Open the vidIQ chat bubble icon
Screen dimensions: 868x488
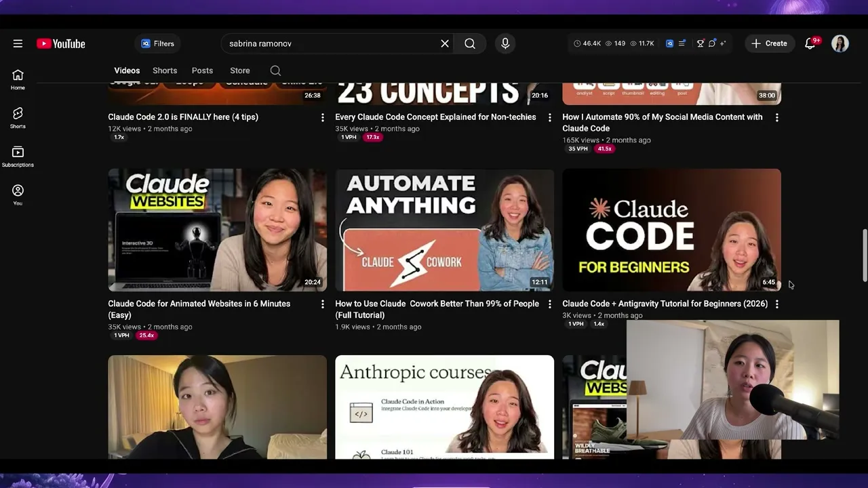(x=712, y=43)
